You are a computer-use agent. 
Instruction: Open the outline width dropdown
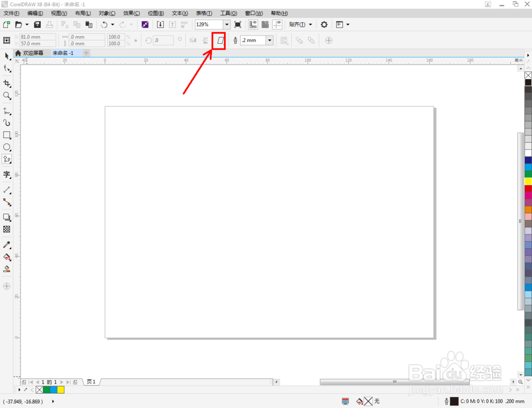point(270,40)
